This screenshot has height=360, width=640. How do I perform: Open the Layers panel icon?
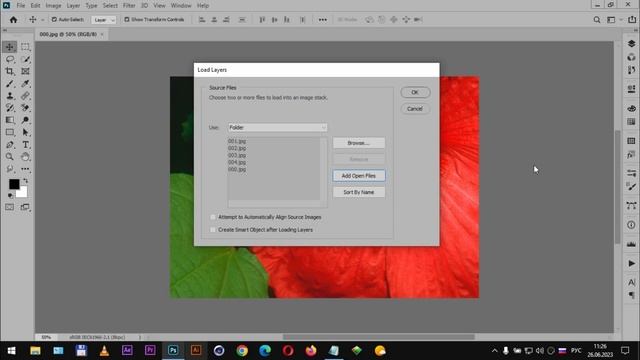[631, 44]
